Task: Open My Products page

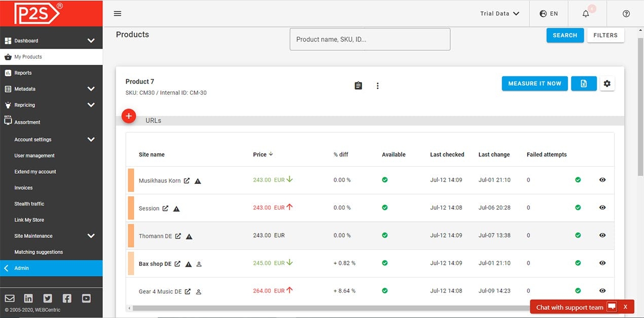Action: point(51,57)
